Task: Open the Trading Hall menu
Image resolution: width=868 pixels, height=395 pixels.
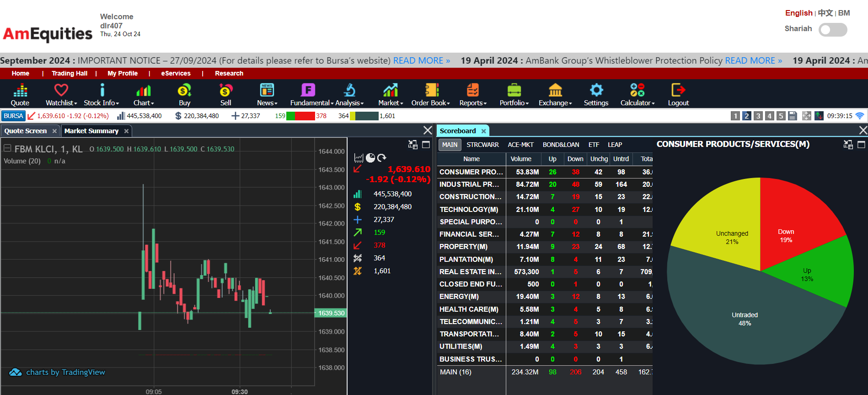Action: pos(70,73)
